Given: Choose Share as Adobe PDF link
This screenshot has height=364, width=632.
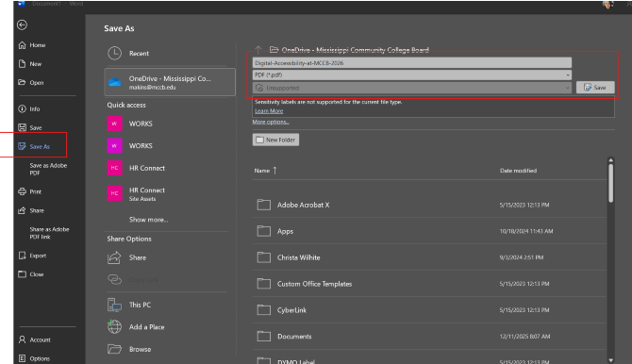Looking at the screenshot, I should pyautogui.click(x=49, y=233).
